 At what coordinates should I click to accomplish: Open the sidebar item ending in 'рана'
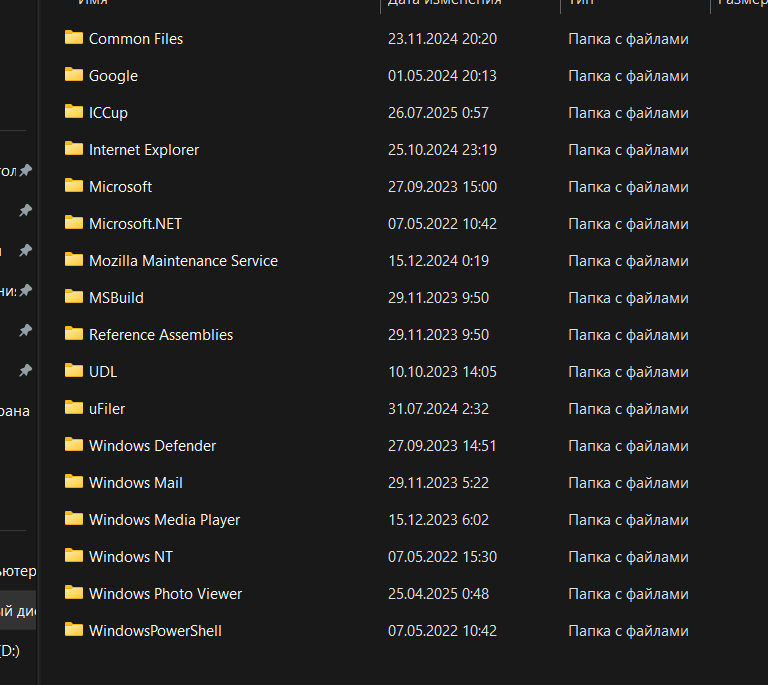(15, 411)
